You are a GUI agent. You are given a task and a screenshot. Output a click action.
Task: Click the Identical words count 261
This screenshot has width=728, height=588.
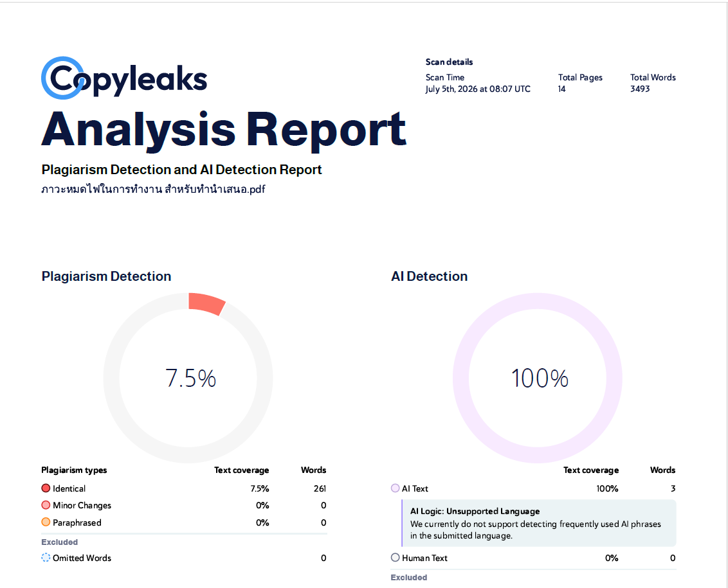click(320, 488)
